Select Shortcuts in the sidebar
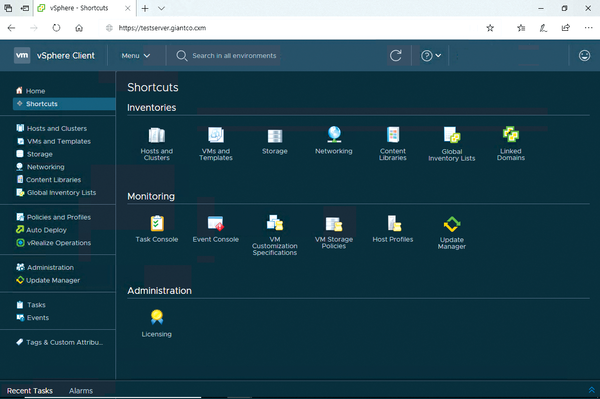Image resolution: width=600 pixels, height=399 pixels. tap(64, 104)
